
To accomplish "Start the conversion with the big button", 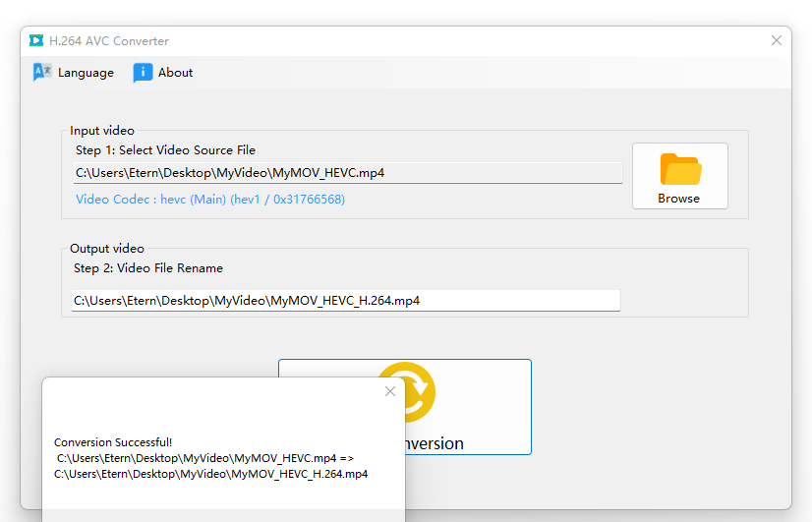I will pyautogui.click(x=468, y=407).
